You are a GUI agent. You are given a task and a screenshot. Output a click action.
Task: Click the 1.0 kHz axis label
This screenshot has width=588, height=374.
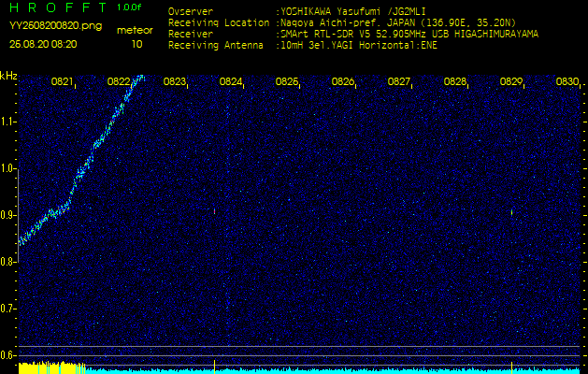point(7,168)
